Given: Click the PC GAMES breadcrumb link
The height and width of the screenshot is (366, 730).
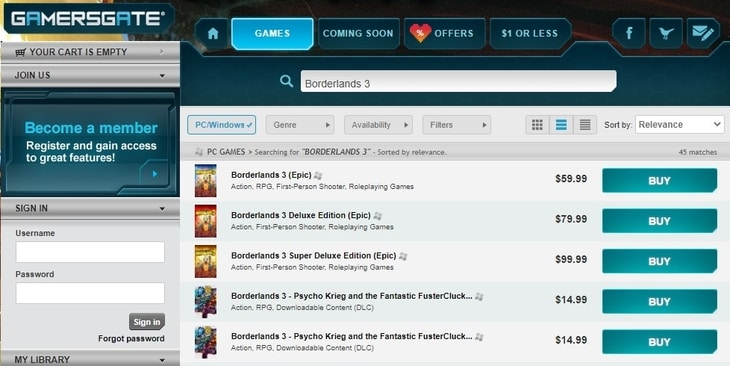Looking at the screenshot, I should pyautogui.click(x=226, y=152).
